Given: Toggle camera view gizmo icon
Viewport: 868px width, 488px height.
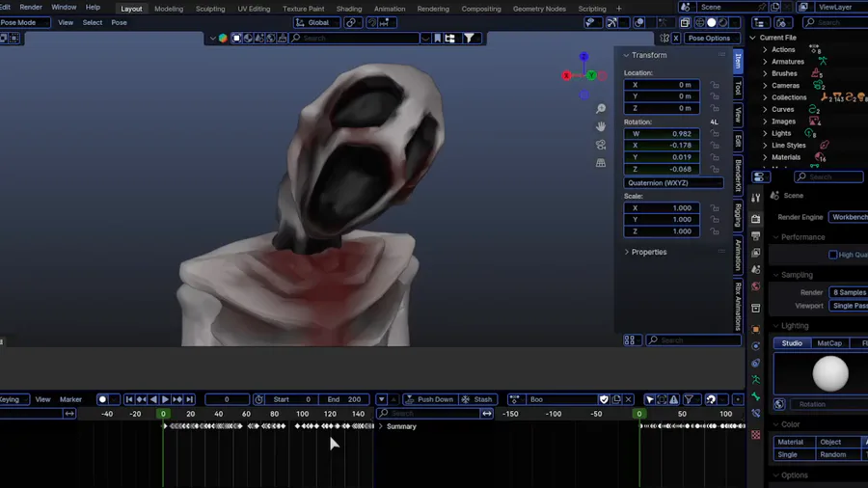Looking at the screenshot, I should 601,145.
